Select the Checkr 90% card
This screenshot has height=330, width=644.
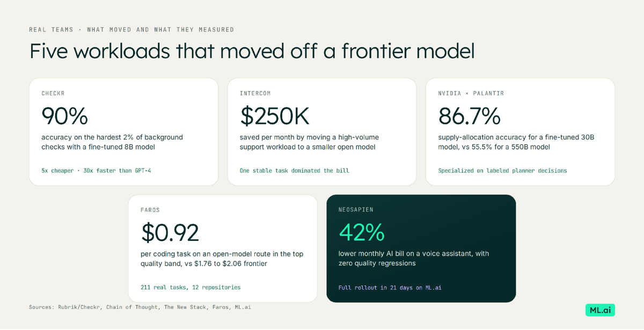(x=123, y=132)
